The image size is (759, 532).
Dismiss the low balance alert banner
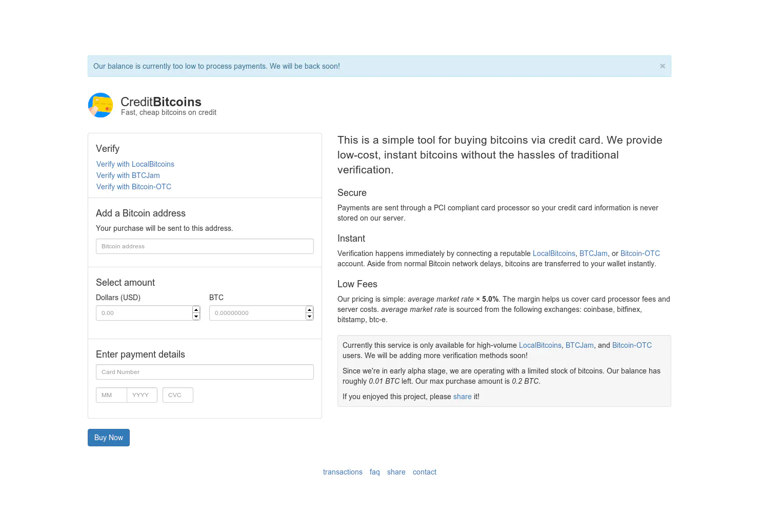[663, 66]
